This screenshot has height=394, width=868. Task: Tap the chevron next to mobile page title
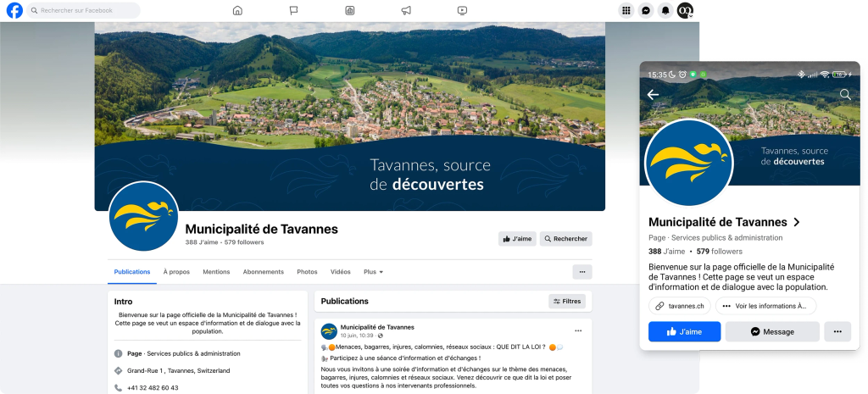(797, 223)
